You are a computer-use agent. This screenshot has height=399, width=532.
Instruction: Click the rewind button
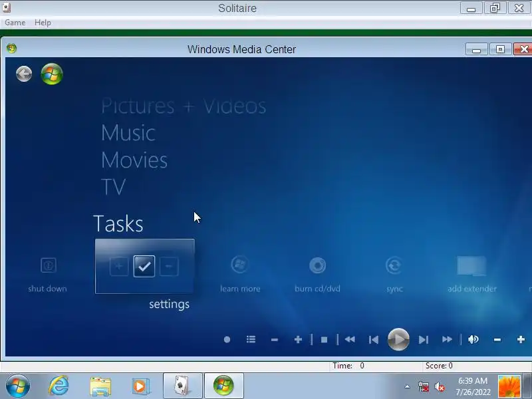[350, 339]
